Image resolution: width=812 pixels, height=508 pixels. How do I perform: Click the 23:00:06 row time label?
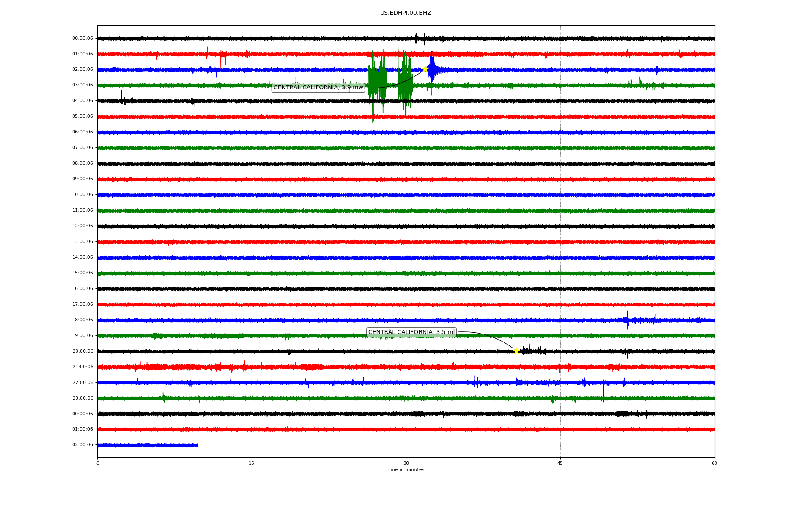82,398
